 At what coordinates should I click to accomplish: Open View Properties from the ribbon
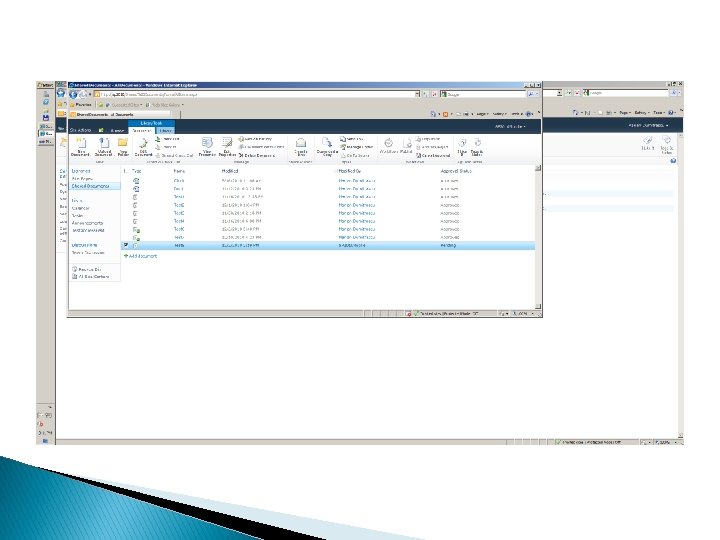(x=207, y=147)
